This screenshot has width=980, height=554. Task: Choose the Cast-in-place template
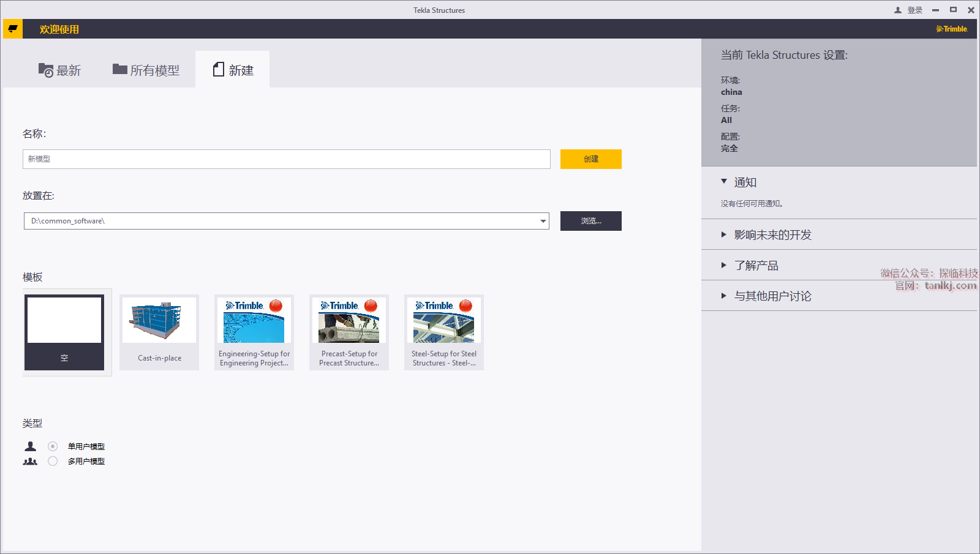pyautogui.click(x=159, y=332)
